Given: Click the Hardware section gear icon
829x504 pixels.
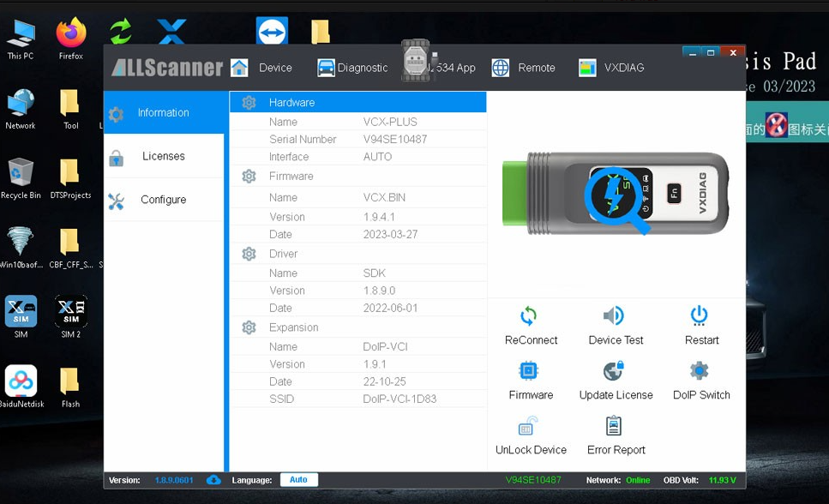Looking at the screenshot, I should (249, 103).
